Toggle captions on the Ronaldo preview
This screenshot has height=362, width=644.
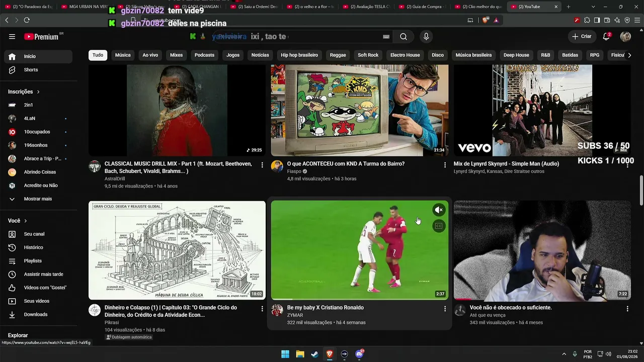point(439,226)
